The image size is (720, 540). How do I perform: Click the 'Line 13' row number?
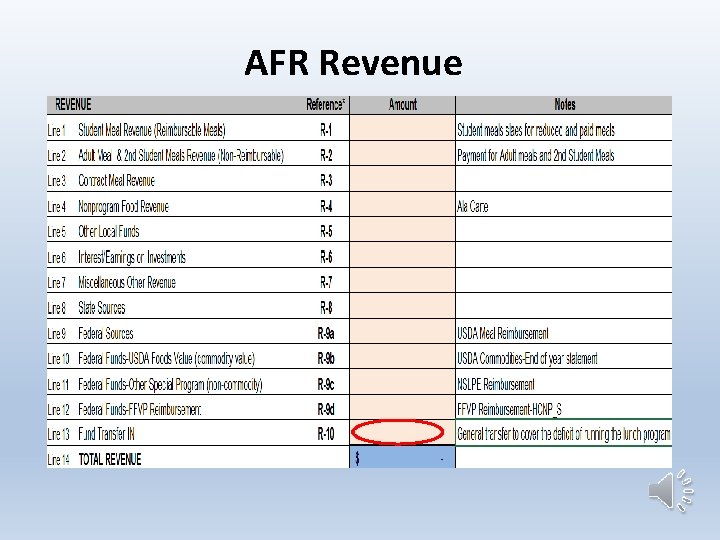click(58, 434)
